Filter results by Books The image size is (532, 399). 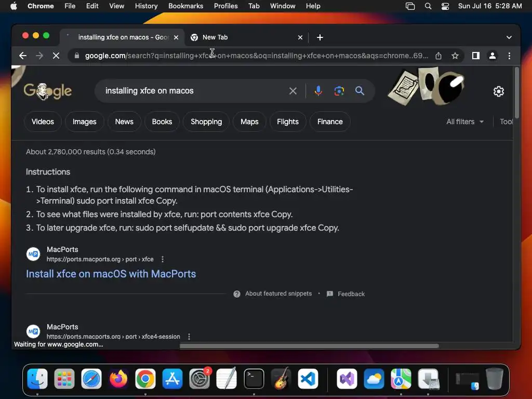tap(162, 122)
